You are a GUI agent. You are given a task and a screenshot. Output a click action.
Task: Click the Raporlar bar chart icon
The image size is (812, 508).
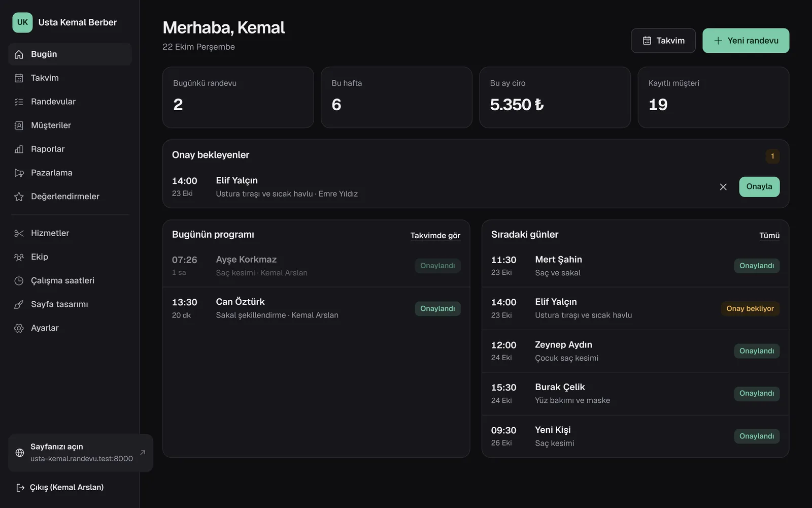pos(19,149)
